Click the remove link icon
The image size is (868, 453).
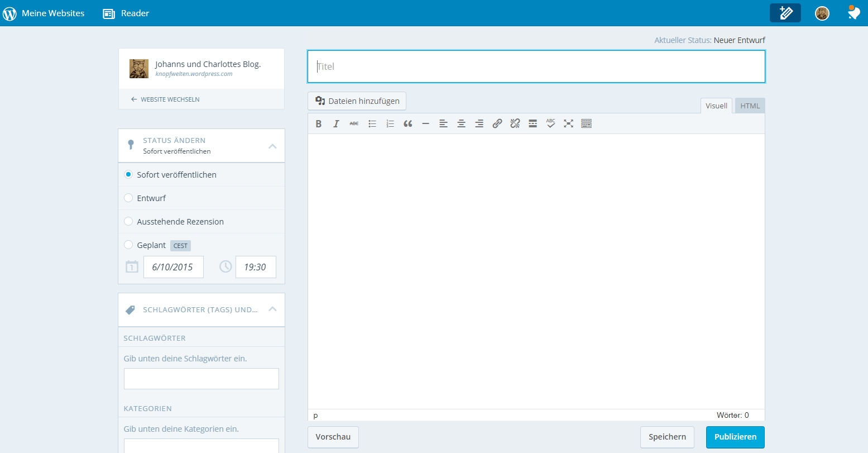coord(515,124)
